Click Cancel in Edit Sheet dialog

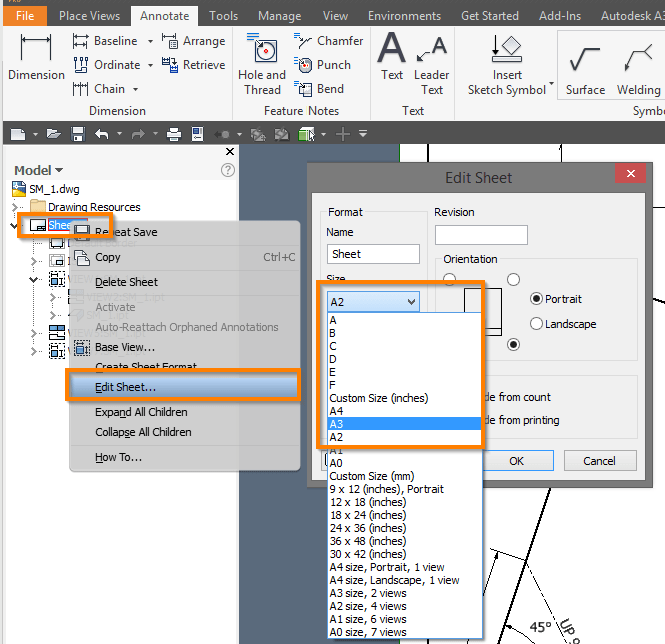point(599,461)
